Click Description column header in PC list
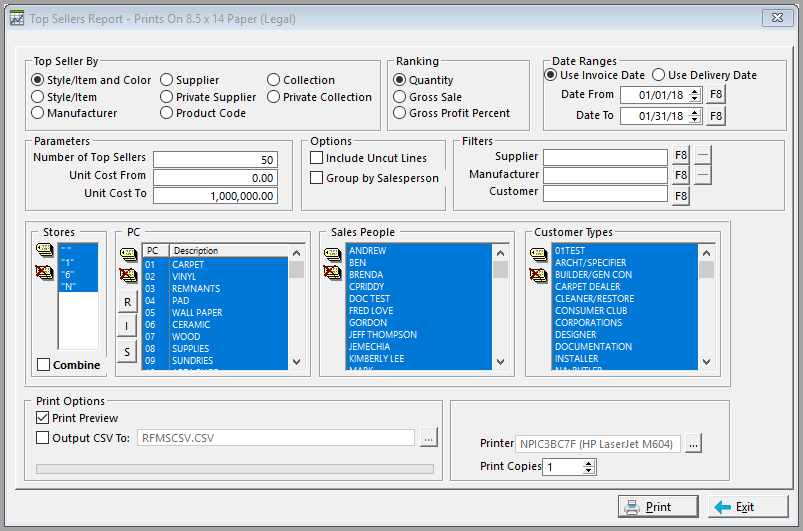The width and height of the screenshot is (803, 531). 228,250
